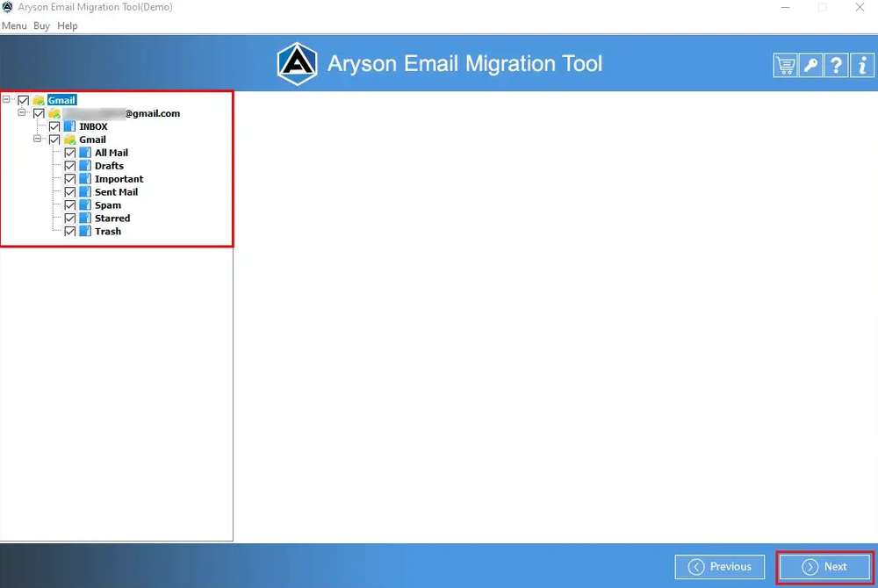Image resolution: width=878 pixels, height=588 pixels.
Task: Close the Aryson Email Migration Tool window
Action: (x=860, y=7)
